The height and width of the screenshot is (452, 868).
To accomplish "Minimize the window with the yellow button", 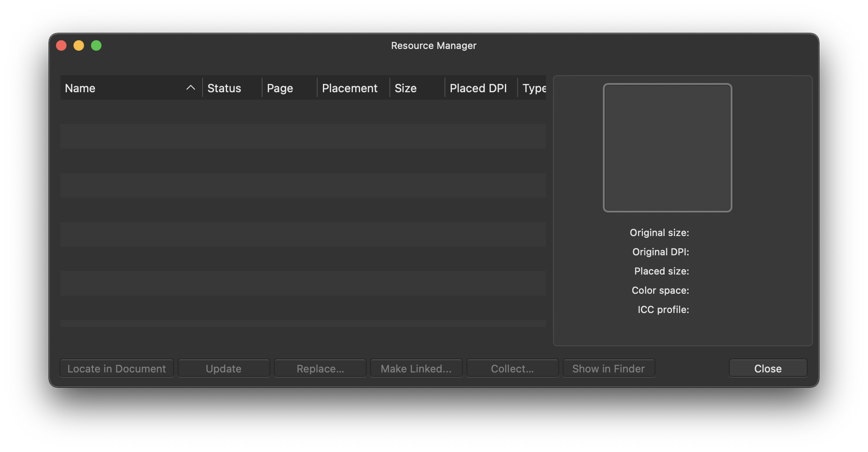I will pos(79,45).
